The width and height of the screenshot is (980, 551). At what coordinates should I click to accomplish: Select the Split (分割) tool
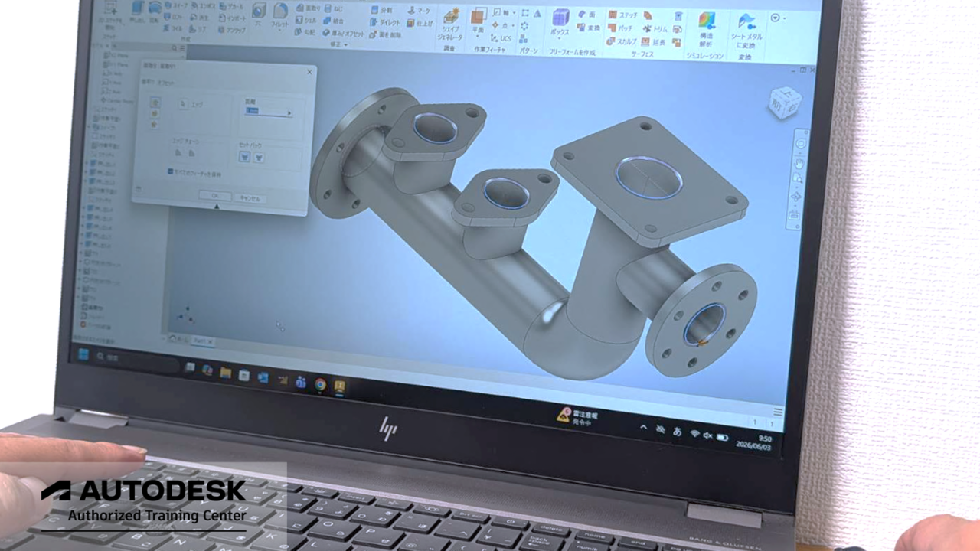pos(382,11)
